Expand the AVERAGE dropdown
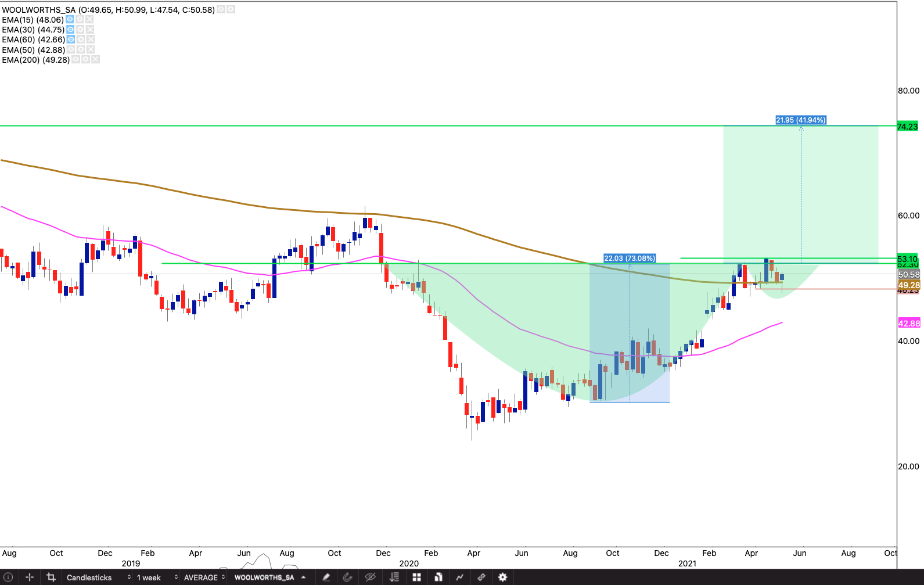The image size is (924, 585). click(204, 577)
